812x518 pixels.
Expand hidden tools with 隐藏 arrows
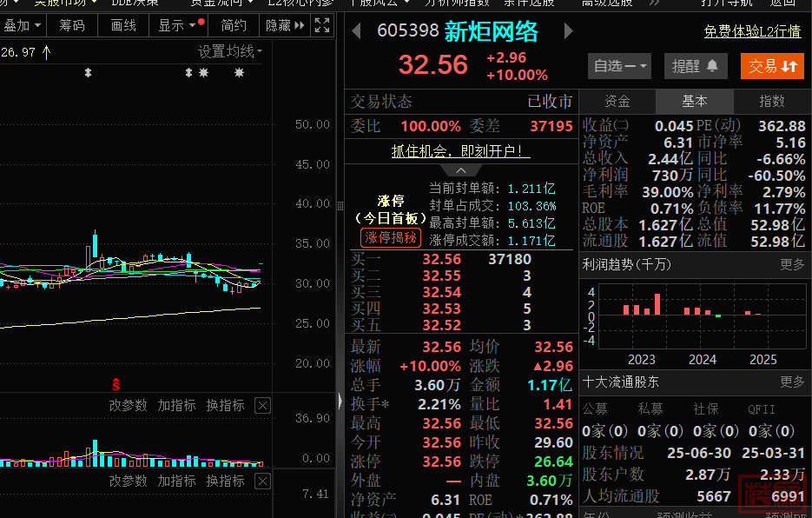286,25
